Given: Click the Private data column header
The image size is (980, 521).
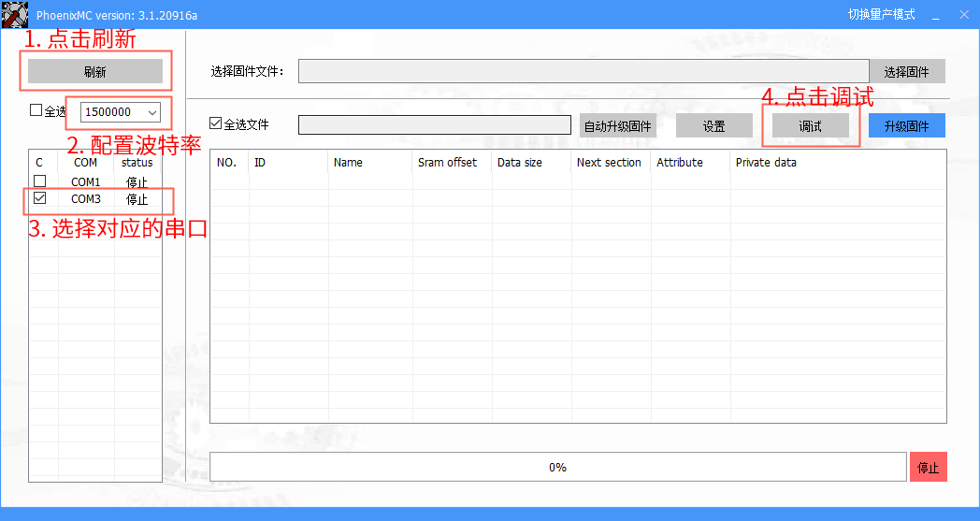Looking at the screenshot, I should click(x=766, y=163).
